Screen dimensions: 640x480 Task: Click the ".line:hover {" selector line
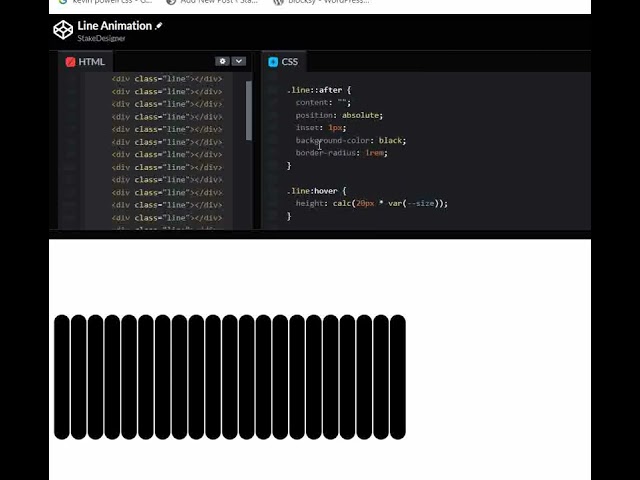coord(316,191)
